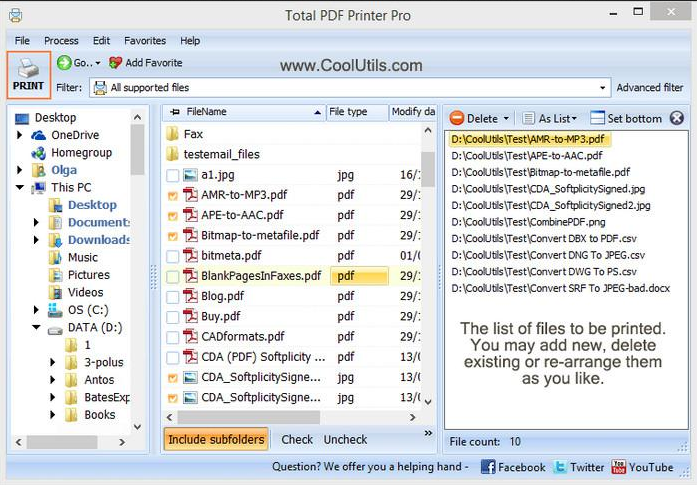Click the OneDrive cloud icon
Image resolution: width=697 pixels, height=485 pixels.
click(39, 135)
